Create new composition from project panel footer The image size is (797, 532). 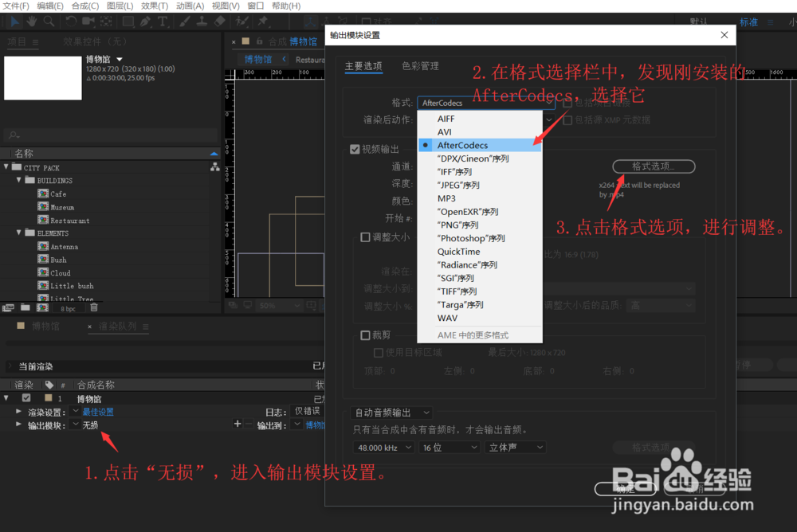point(43,307)
